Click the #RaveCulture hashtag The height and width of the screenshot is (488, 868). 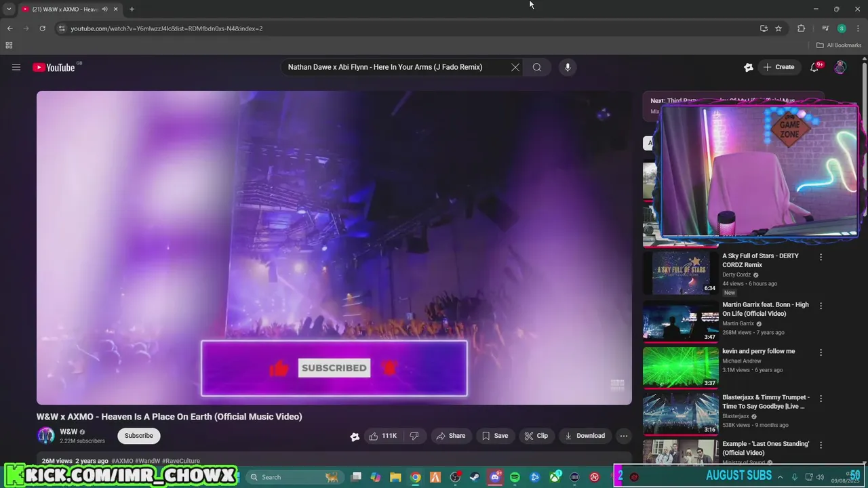[x=181, y=461]
